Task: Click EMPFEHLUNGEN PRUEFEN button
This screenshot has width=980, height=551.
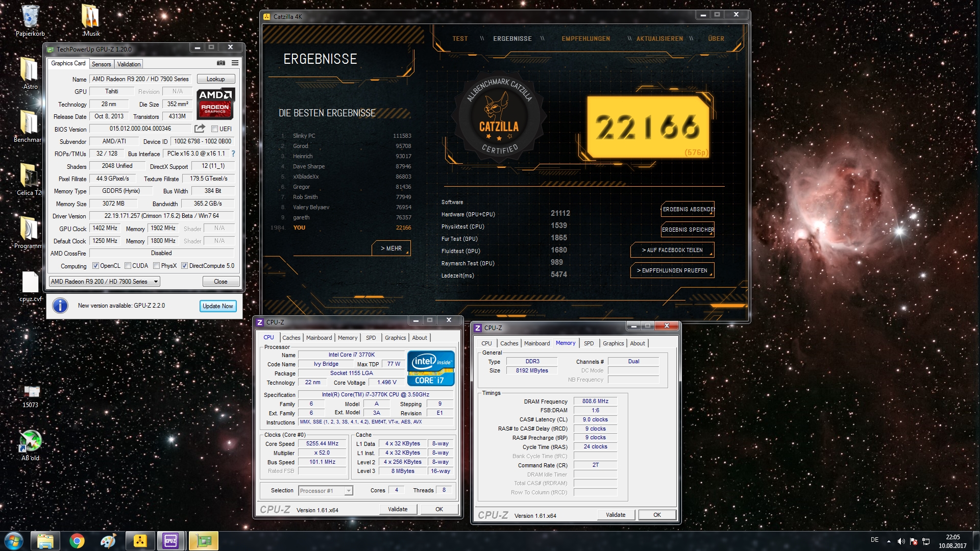Action: click(672, 271)
